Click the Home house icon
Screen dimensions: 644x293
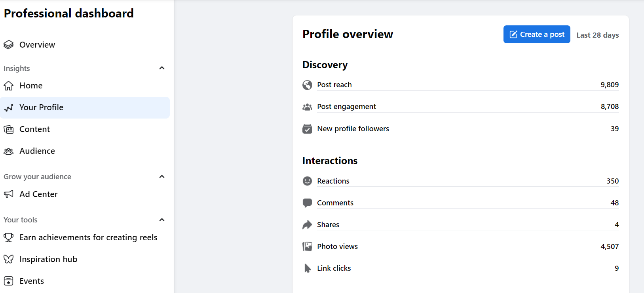[x=8, y=86]
